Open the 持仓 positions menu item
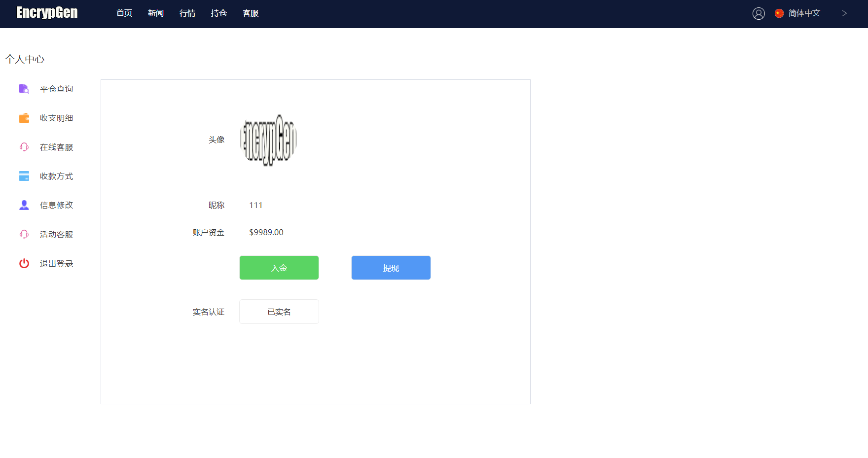Image resolution: width=868 pixels, height=458 pixels. [x=219, y=13]
